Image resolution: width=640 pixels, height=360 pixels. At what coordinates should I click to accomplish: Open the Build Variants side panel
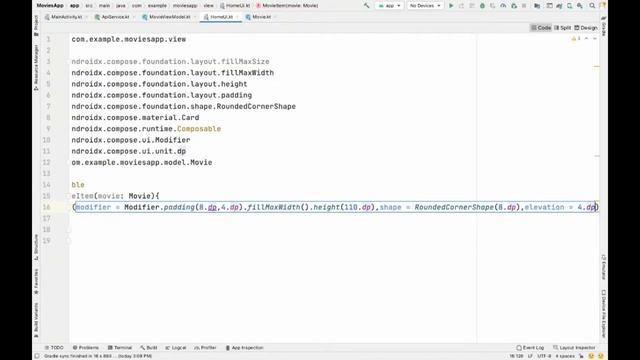click(x=36, y=320)
